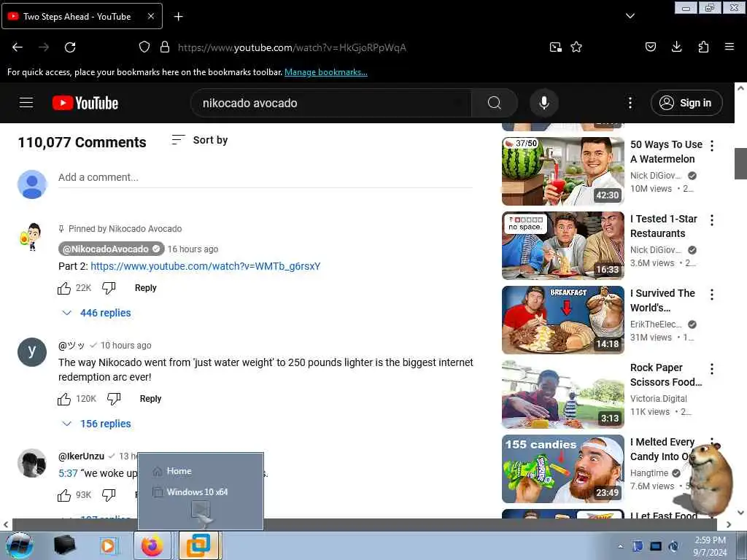This screenshot has width=747, height=560.
Task: Click the site security padlock icon
Action: point(165,47)
